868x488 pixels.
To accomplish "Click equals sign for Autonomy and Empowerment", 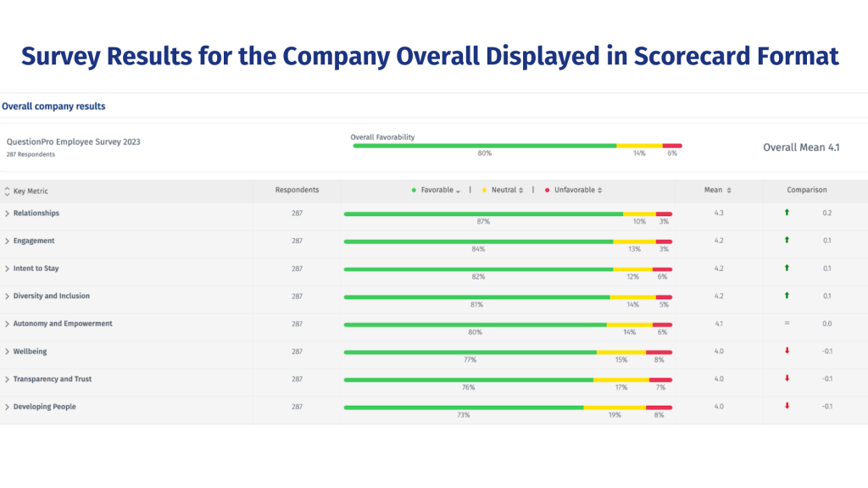I will coord(787,323).
